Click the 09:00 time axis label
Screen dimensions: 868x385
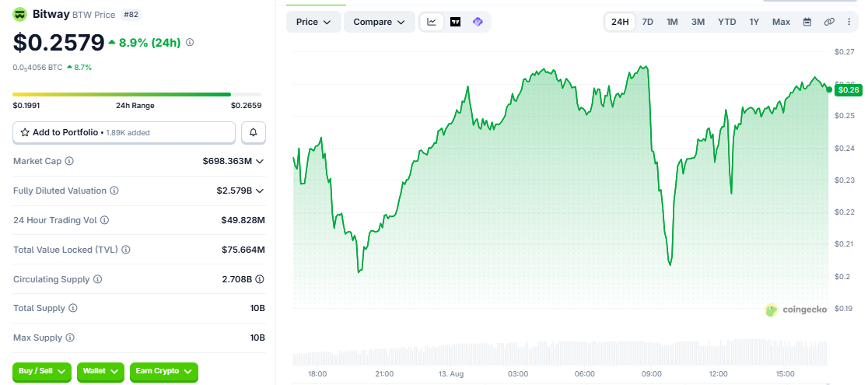tap(651, 374)
